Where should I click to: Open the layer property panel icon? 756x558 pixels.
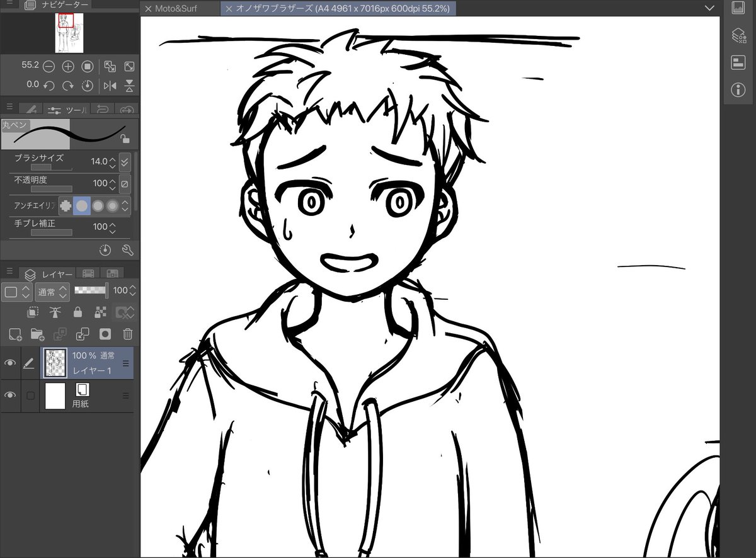point(738,62)
